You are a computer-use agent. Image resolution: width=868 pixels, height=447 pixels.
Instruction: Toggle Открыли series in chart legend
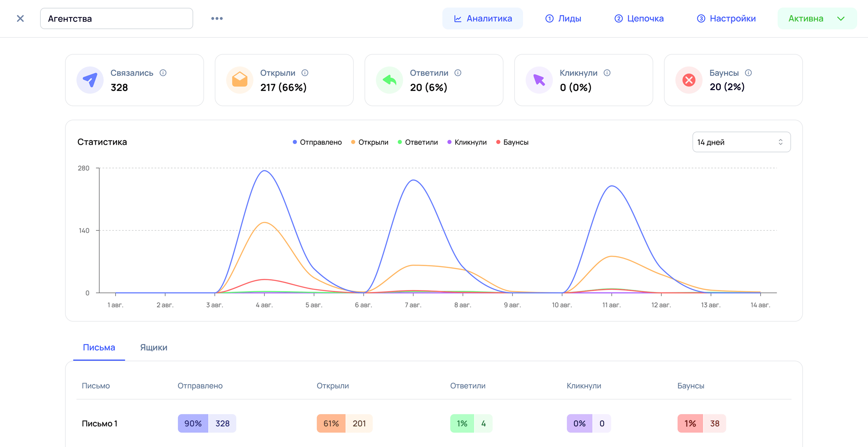coord(370,142)
